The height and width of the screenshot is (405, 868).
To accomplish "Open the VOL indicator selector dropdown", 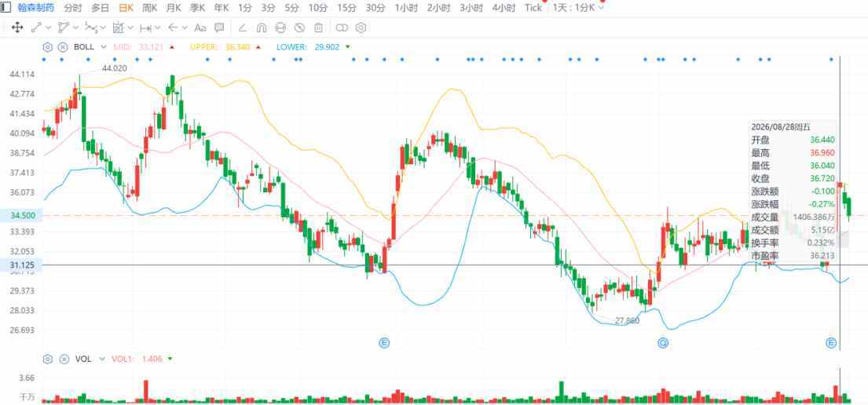I will (102, 359).
